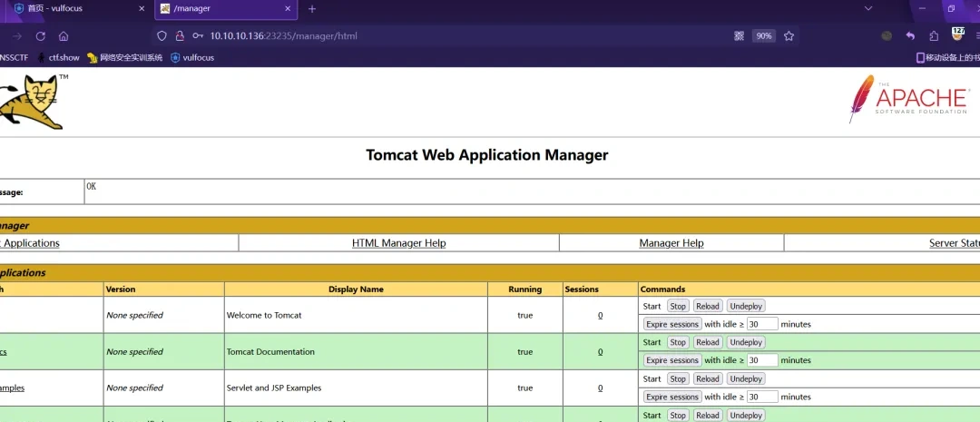Expire sessions for Welcome to Tomcat
Screen dimensions: 980x422
pyautogui.click(x=671, y=325)
